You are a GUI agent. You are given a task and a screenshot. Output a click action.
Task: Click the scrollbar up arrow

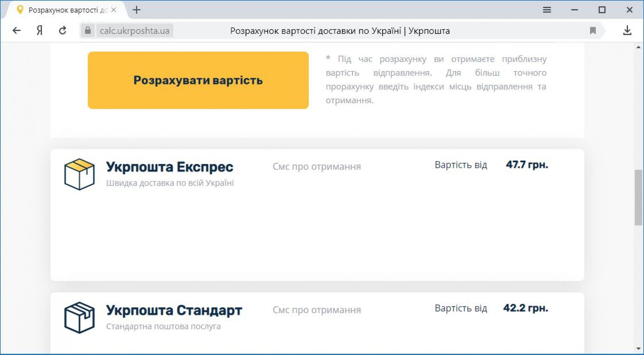tap(638, 47)
